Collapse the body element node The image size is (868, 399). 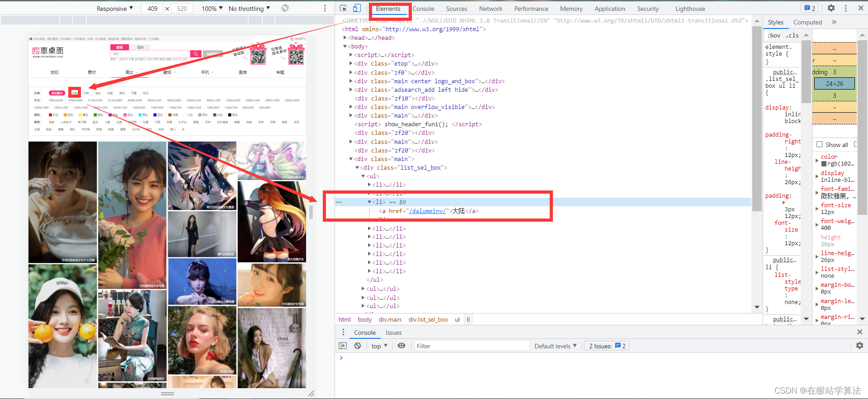click(345, 46)
